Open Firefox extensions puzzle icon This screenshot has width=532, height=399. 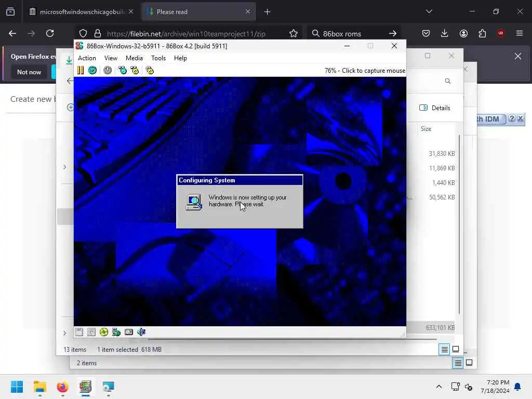482,33
